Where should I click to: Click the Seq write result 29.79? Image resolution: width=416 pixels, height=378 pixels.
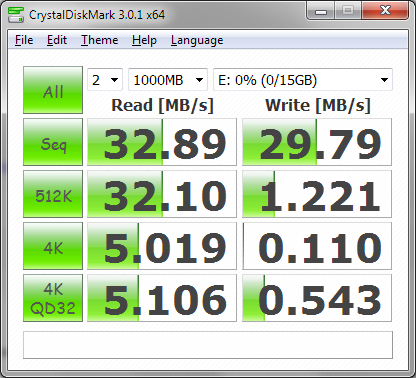pyautogui.click(x=317, y=142)
